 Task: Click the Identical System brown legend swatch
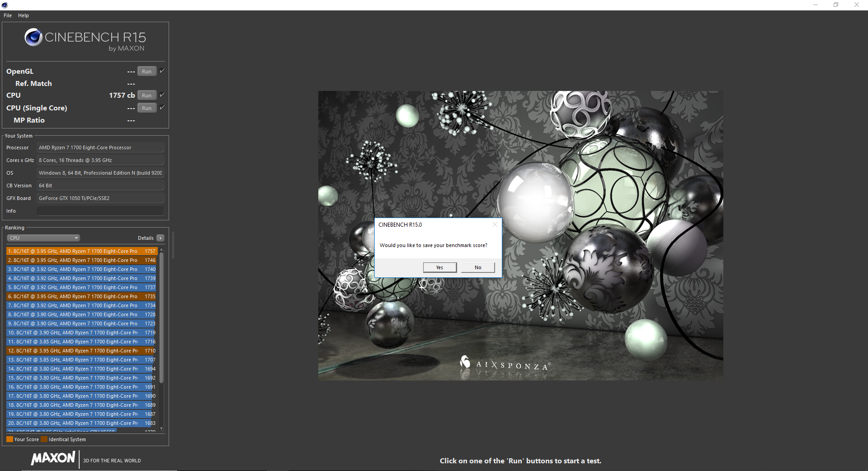pyautogui.click(x=44, y=439)
